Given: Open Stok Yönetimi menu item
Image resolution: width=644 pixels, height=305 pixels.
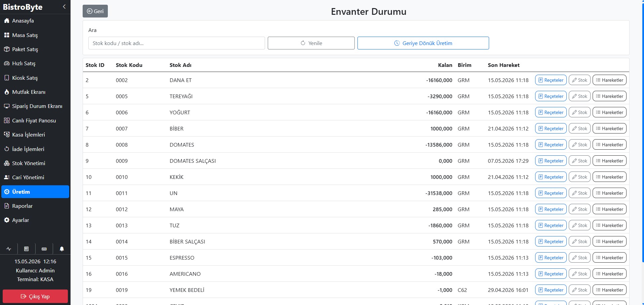Looking at the screenshot, I should 35,163.
